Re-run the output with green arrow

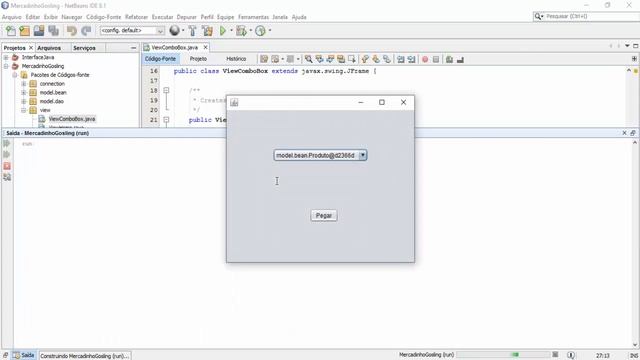[7, 143]
